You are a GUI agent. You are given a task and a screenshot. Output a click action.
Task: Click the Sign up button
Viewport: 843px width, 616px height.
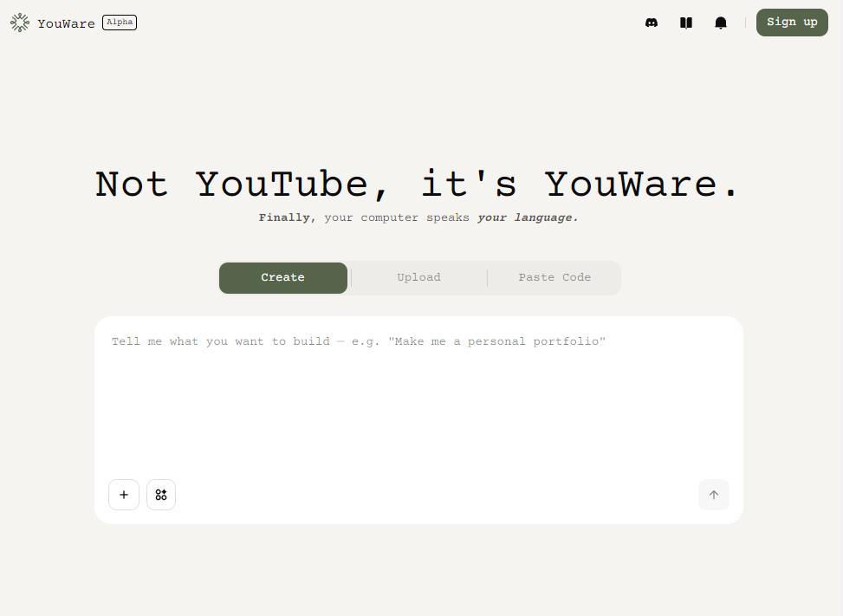[792, 23]
